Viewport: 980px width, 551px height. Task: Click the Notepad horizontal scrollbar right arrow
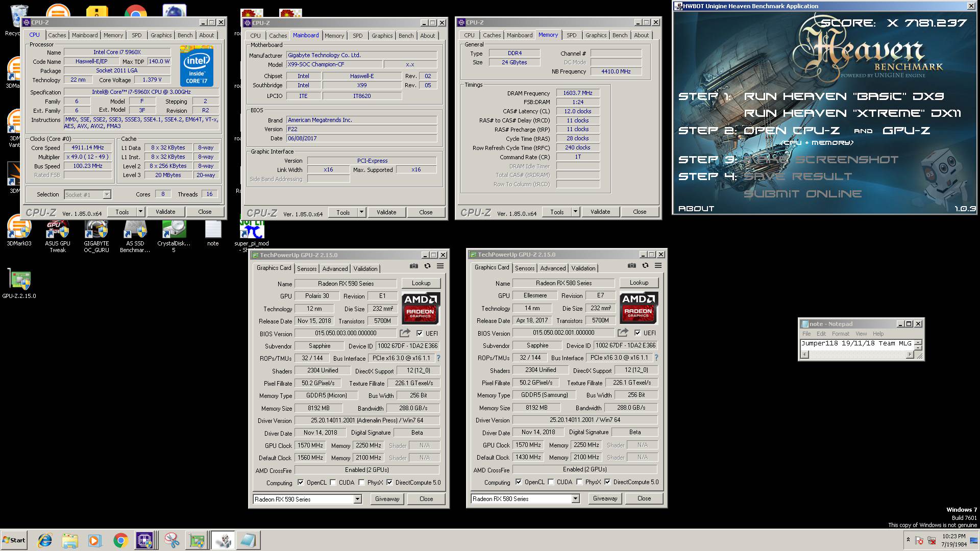[910, 355]
